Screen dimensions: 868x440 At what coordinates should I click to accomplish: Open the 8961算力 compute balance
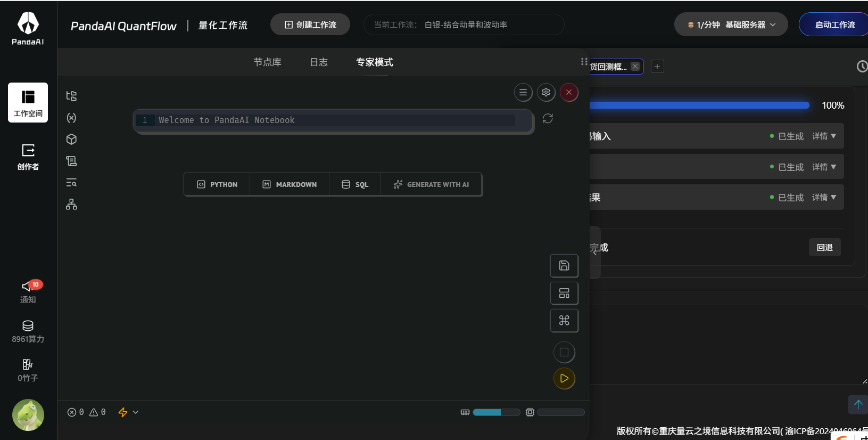click(x=28, y=332)
